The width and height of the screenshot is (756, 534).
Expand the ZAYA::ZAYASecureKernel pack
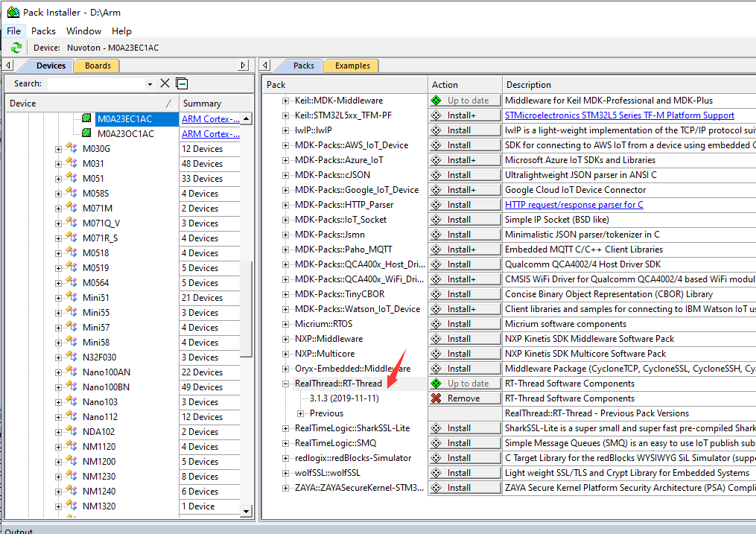(285, 489)
